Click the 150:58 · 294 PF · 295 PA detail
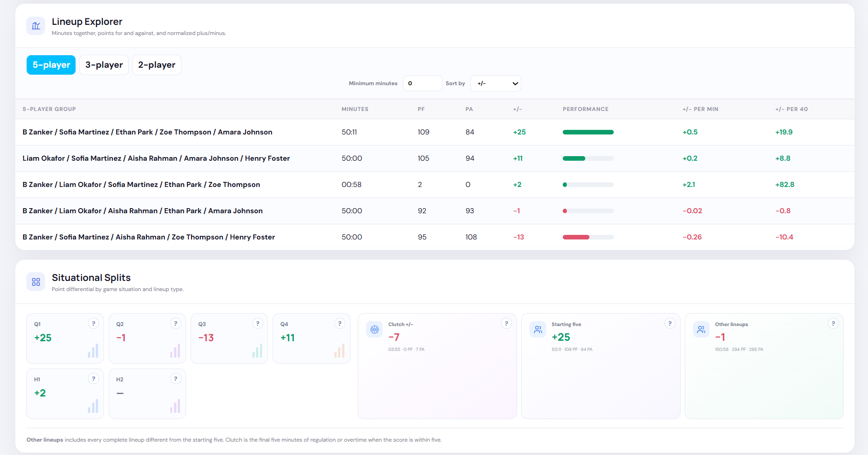The height and width of the screenshot is (455, 868). coord(739,350)
